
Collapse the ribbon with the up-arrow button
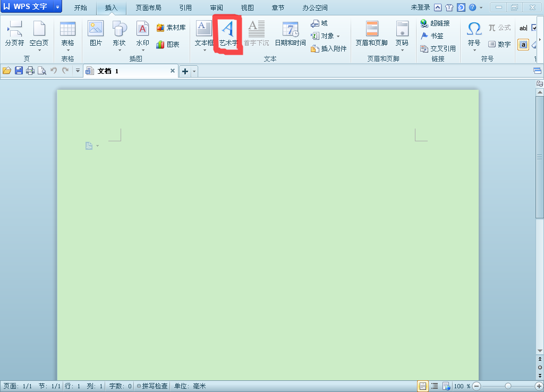click(438, 7)
